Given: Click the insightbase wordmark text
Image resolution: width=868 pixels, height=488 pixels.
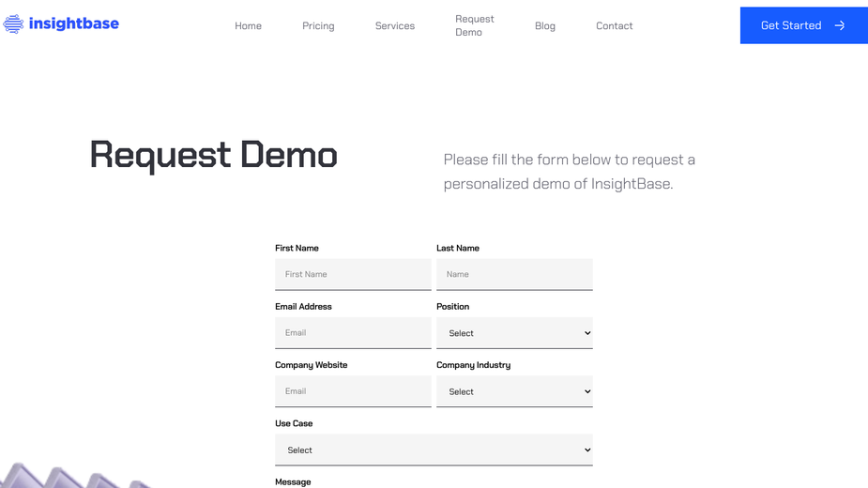Looking at the screenshot, I should 73,23.
